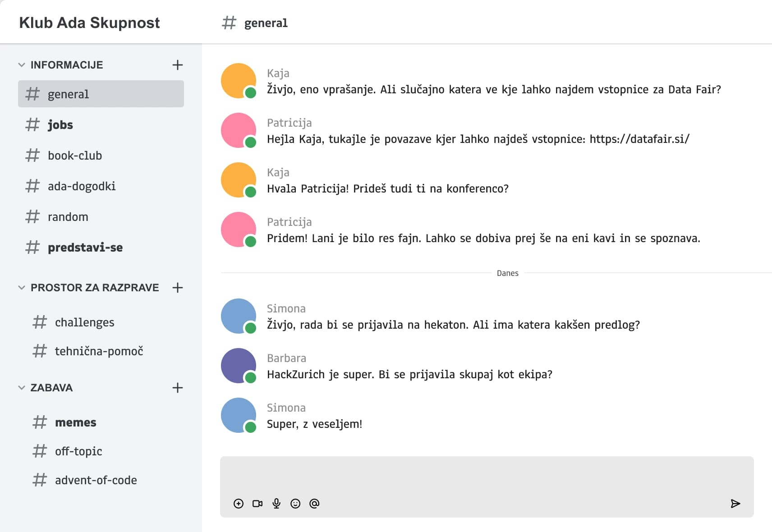The height and width of the screenshot is (532, 772).
Task: Open the jobs channel
Action: click(x=60, y=125)
